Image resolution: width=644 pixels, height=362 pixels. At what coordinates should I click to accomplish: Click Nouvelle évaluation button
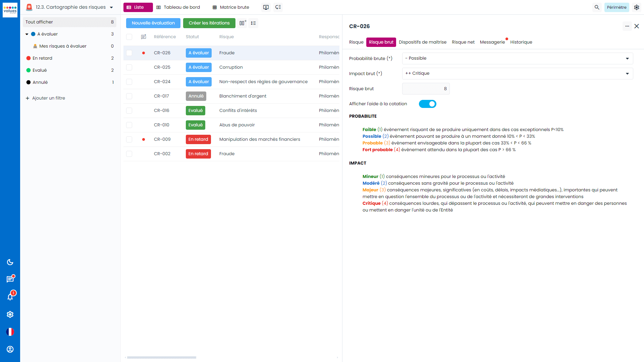153,23
